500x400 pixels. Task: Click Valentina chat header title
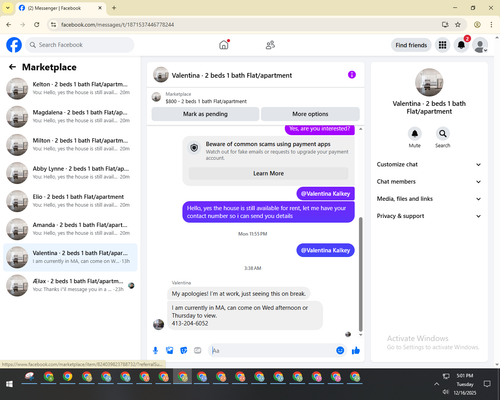click(x=232, y=75)
